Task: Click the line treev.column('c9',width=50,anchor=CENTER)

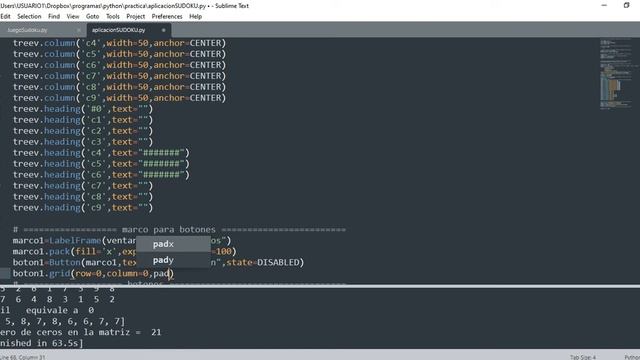Action: click(x=119, y=98)
